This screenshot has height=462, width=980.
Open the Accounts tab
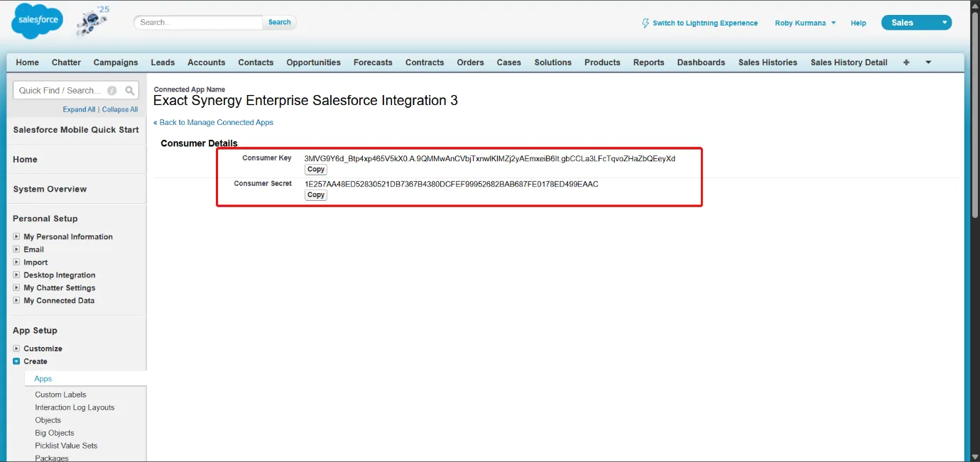point(207,62)
